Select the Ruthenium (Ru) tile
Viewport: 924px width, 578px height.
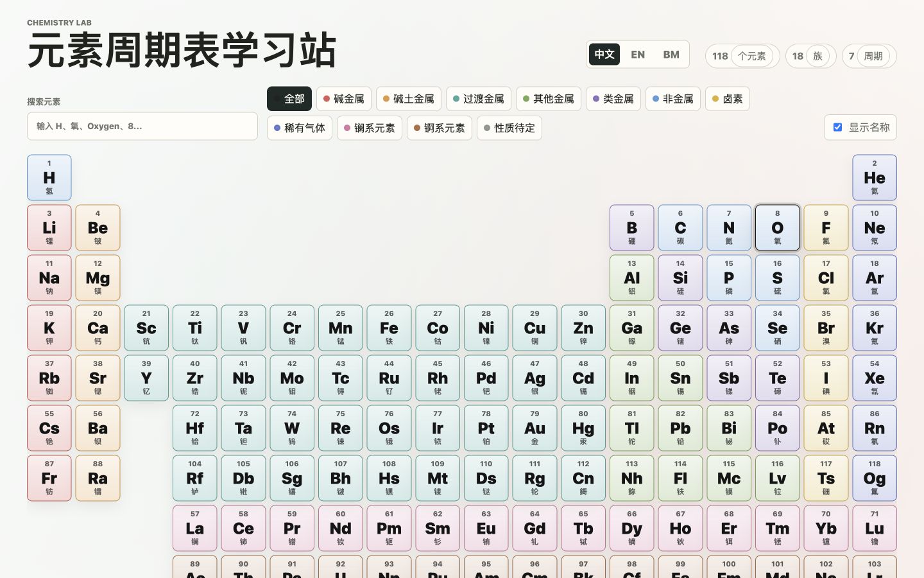(389, 378)
